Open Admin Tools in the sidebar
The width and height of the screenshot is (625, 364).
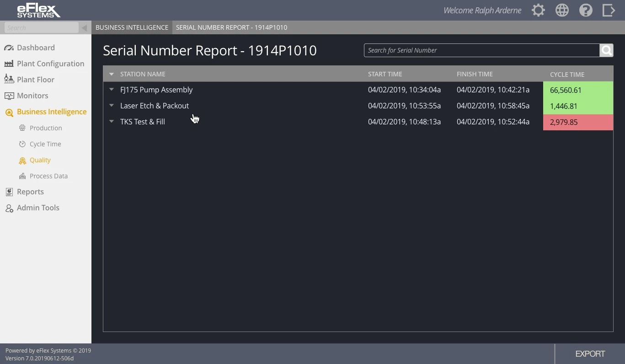[x=38, y=208]
